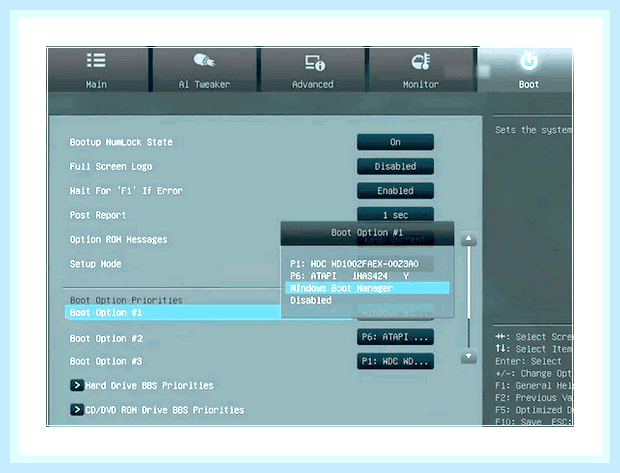Select the Bootup NumLock State label

[x=121, y=142]
